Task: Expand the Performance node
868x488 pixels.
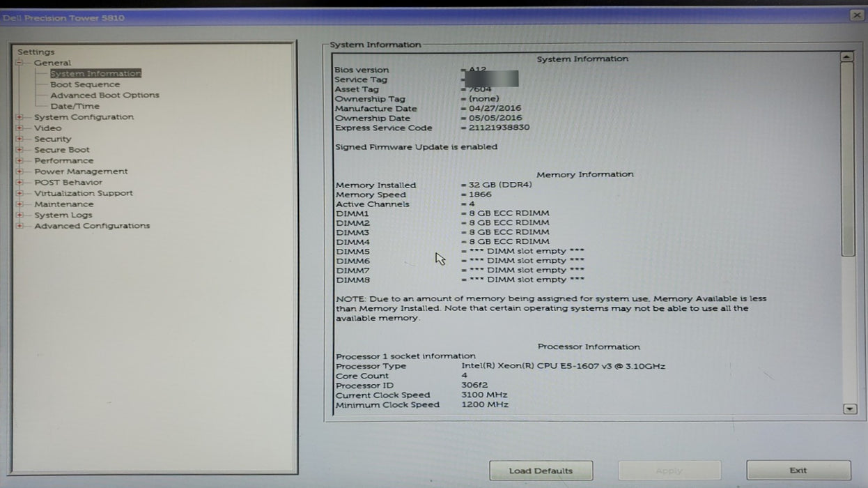Action: 20,160
